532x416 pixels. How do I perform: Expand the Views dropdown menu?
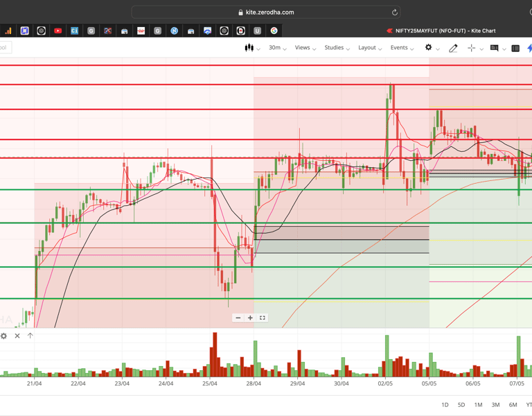click(305, 48)
